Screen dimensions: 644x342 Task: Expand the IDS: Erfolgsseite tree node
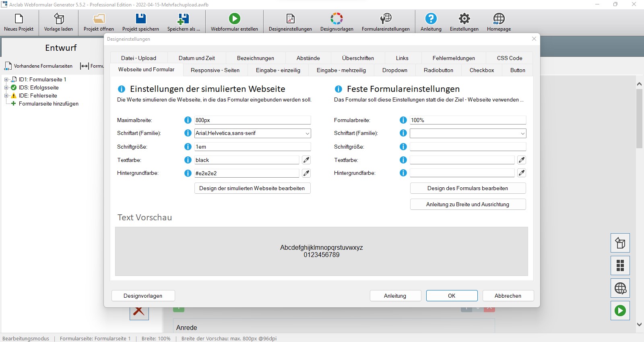pyautogui.click(x=6, y=88)
